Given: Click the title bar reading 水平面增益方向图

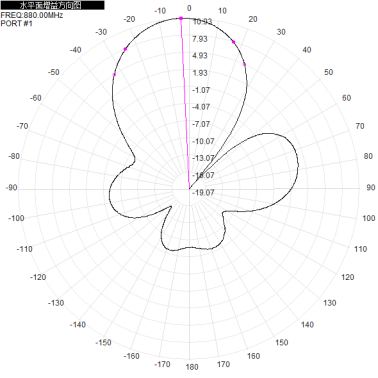Looking at the screenshot, I should (52, 5).
